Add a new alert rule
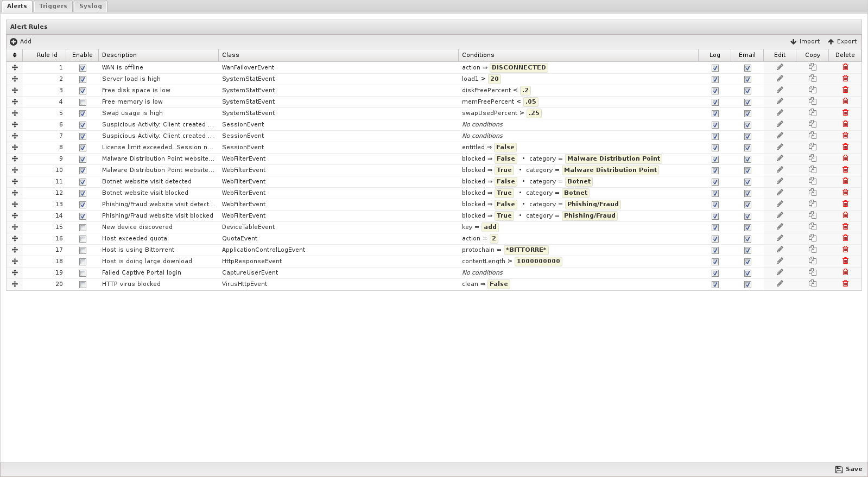Viewport: 868px width, 477px height. (x=21, y=41)
